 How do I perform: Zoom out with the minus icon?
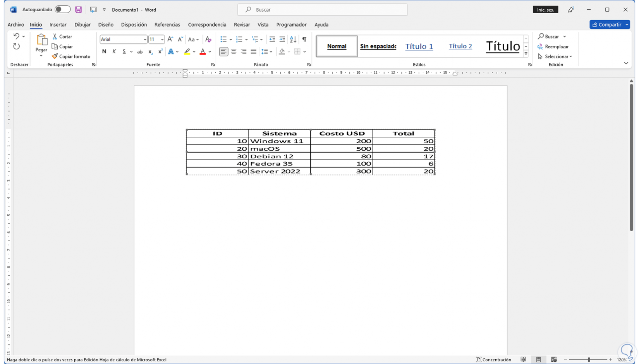(x=565, y=360)
